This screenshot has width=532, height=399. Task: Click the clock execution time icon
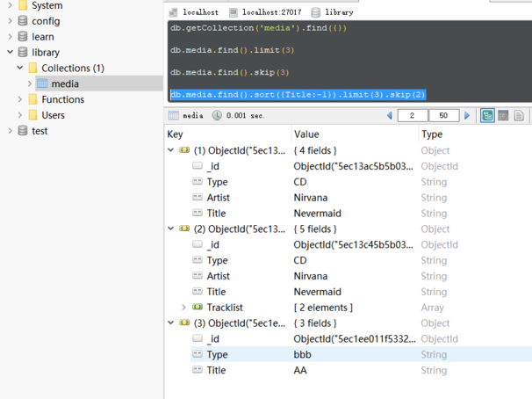tap(217, 115)
